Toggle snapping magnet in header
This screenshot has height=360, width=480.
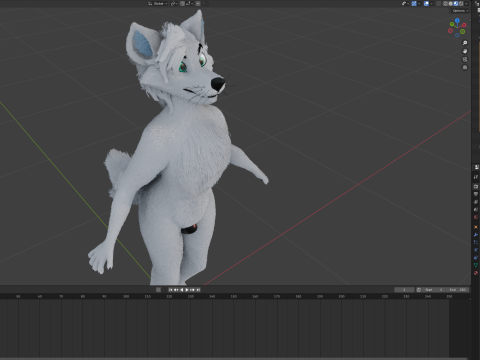click(182, 4)
